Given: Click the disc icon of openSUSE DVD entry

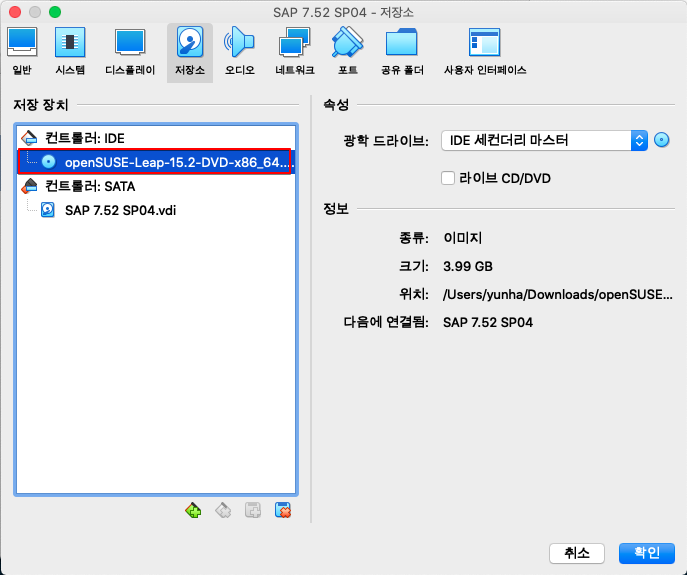Looking at the screenshot, I should (x=49, y=162).
